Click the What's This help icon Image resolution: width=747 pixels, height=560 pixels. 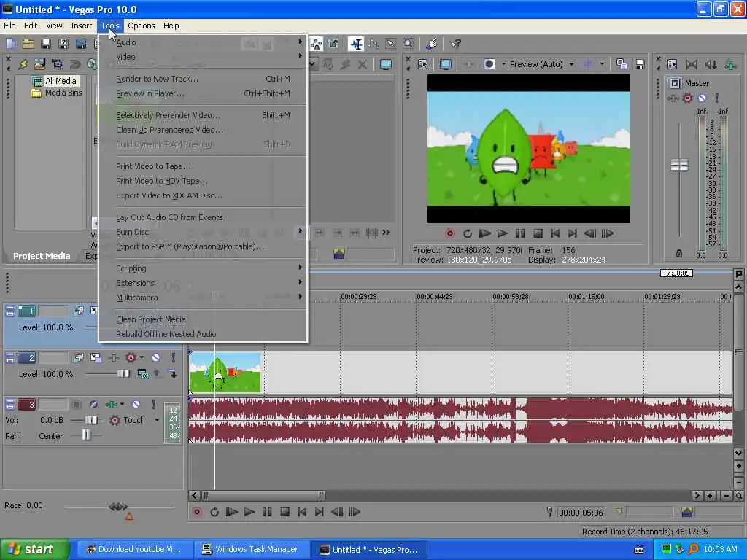pos(455,44)
